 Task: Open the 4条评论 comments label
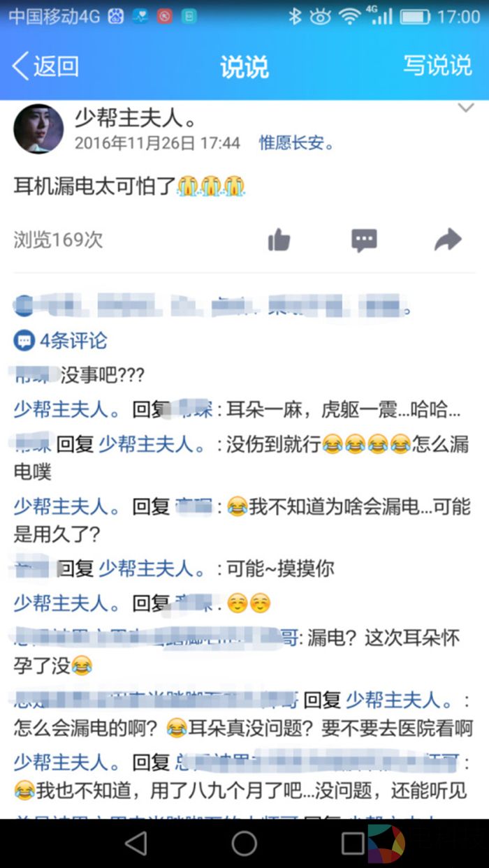click(73, 341)
